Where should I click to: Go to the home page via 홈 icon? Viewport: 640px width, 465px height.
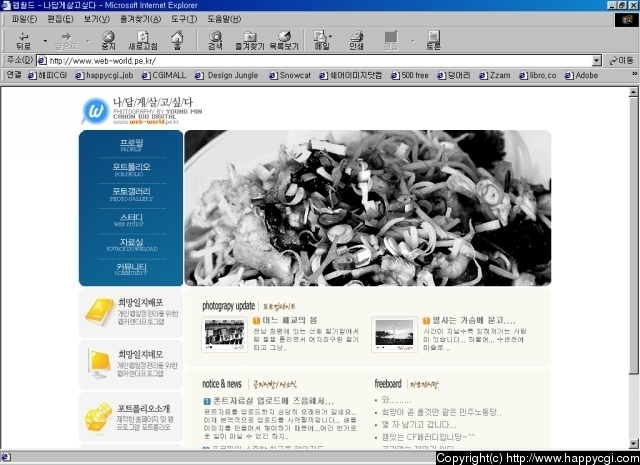[177, 40]
